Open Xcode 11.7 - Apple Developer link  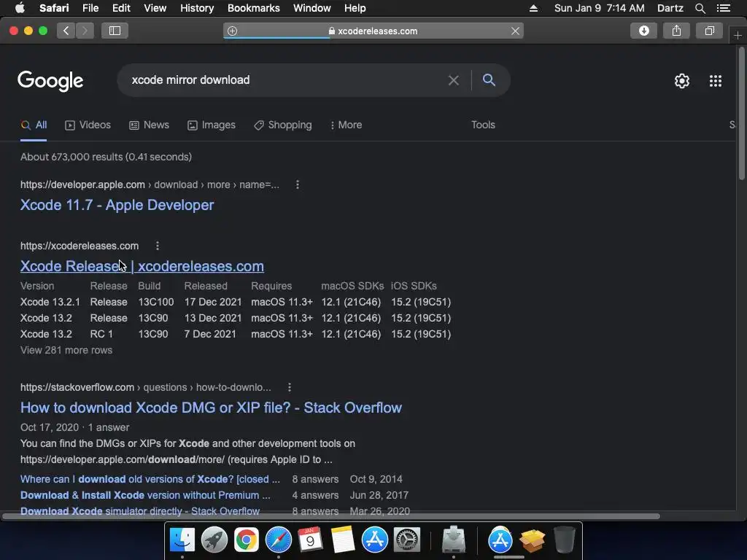117,205
